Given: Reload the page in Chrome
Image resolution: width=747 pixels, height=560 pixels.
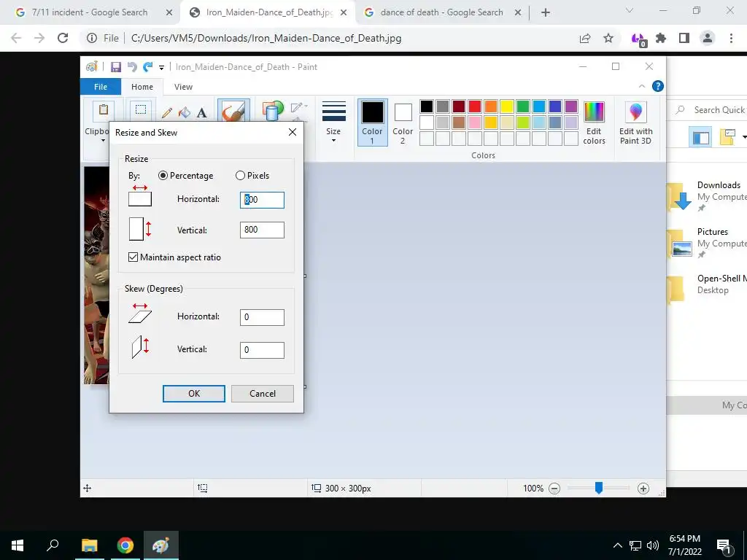Looking at the screenshot, I should 63,38.
